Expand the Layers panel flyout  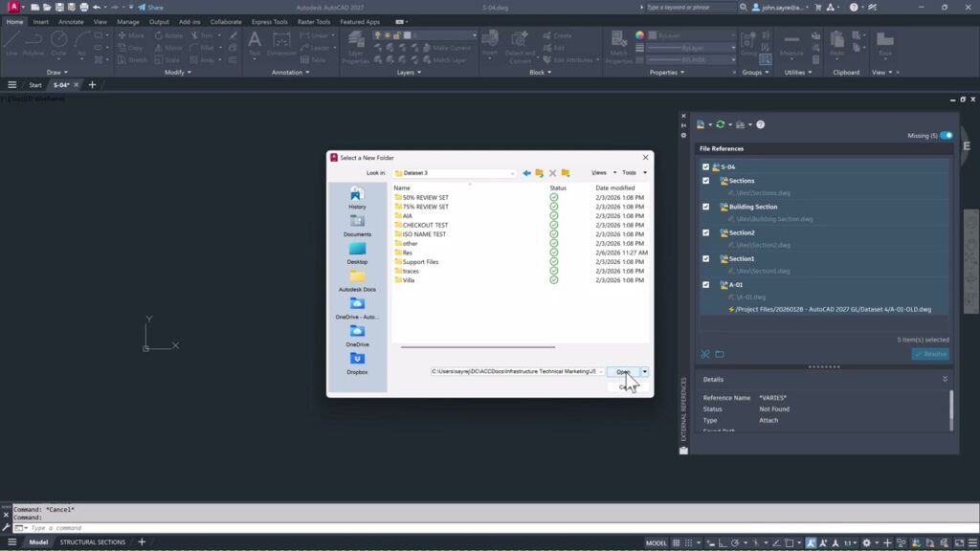click(x=409, y=73)
